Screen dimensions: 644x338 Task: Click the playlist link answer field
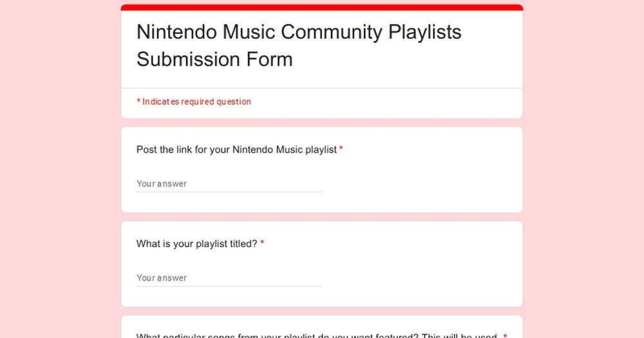(229, 183)
